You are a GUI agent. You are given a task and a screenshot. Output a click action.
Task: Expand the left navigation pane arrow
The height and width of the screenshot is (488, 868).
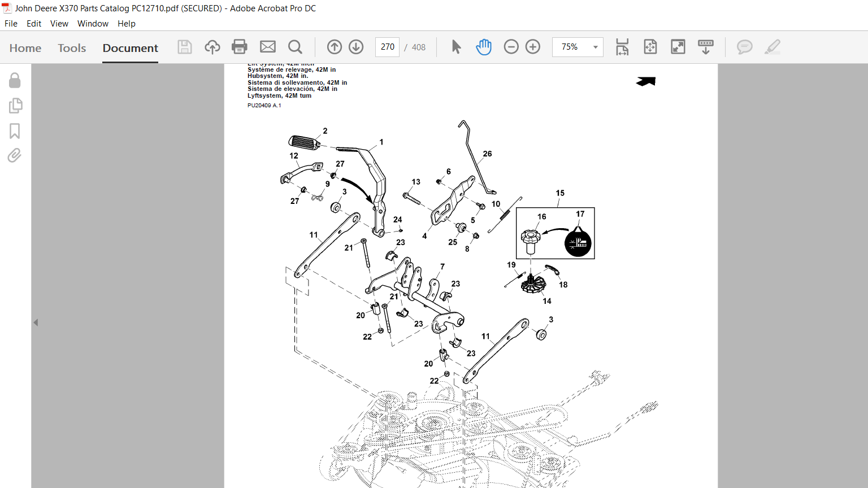[36, 323]
